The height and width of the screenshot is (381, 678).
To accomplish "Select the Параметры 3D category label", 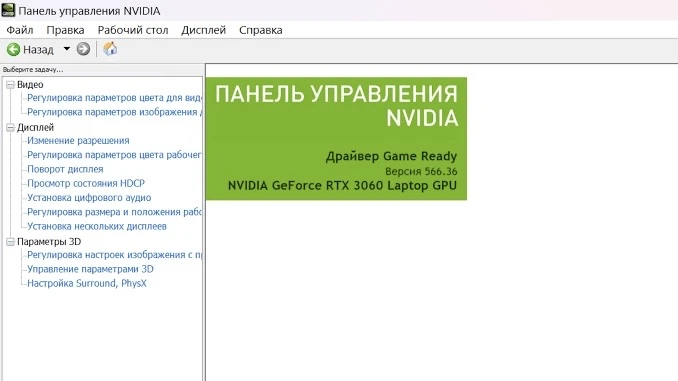I will tap(49, 242).
